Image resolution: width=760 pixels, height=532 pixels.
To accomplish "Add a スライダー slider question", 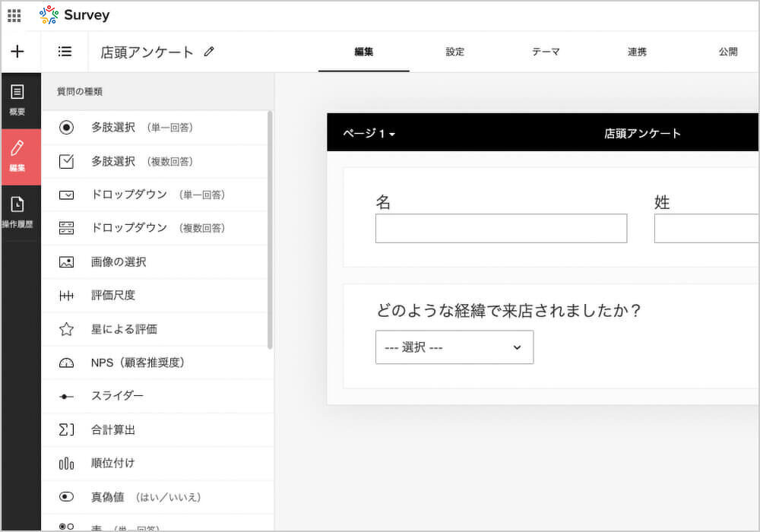I will point(117,396).
